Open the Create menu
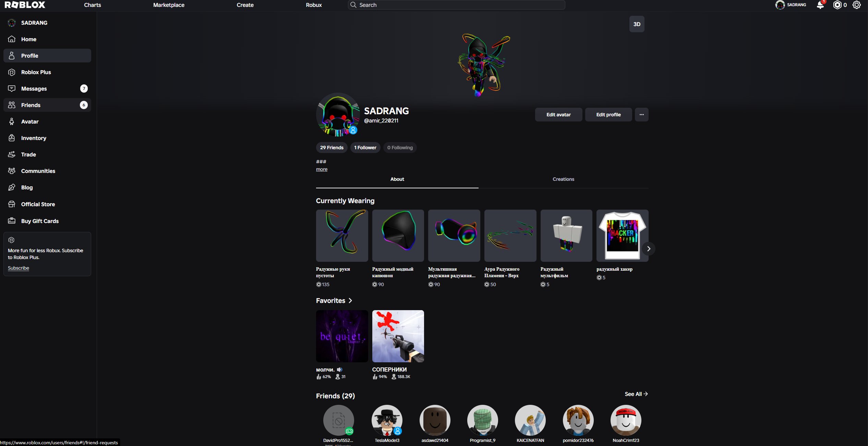This screenshot has width=868, height=446. pos(245,5)
